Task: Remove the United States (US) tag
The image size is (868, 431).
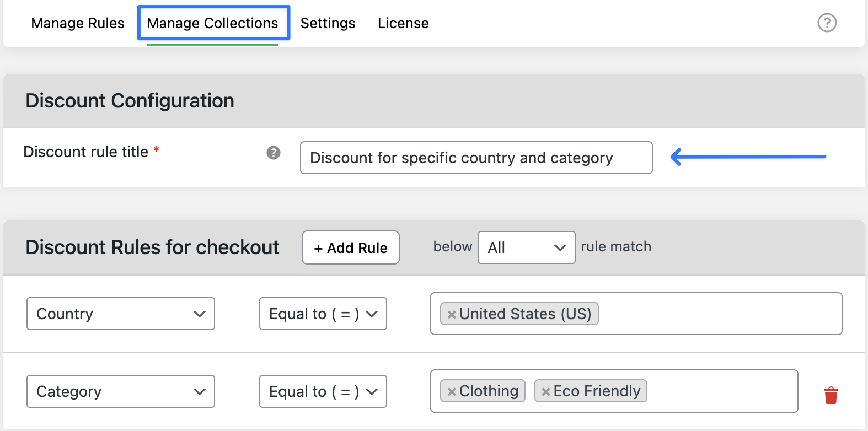Action: (x=452, y=314)
